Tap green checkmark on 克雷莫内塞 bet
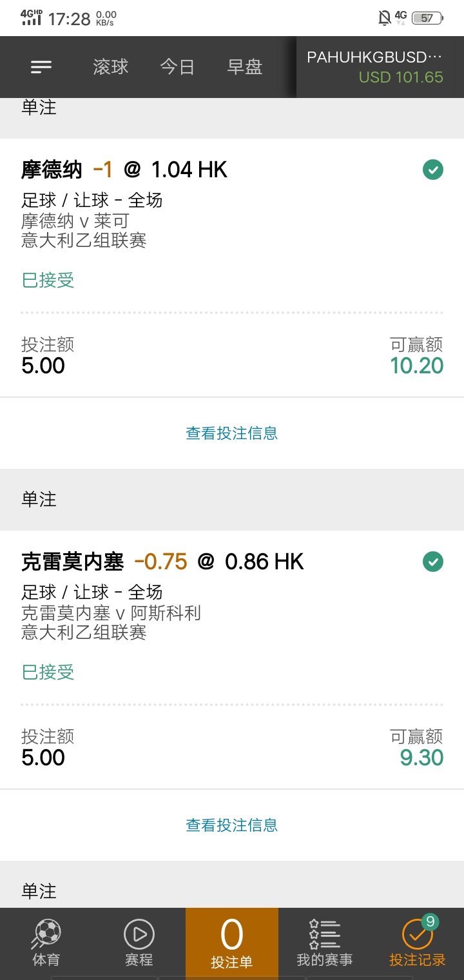 [x=433, y=562]
